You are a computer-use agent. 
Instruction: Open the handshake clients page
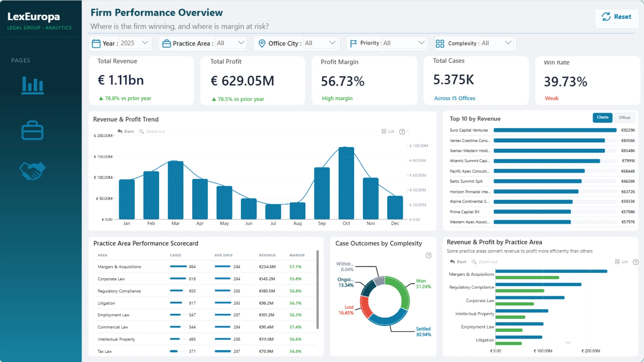point(33,171)
